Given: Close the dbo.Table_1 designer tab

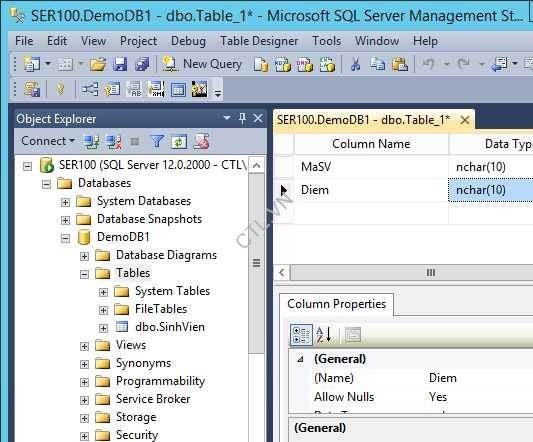Looking at the screenshot, I should tap(464, 120).
